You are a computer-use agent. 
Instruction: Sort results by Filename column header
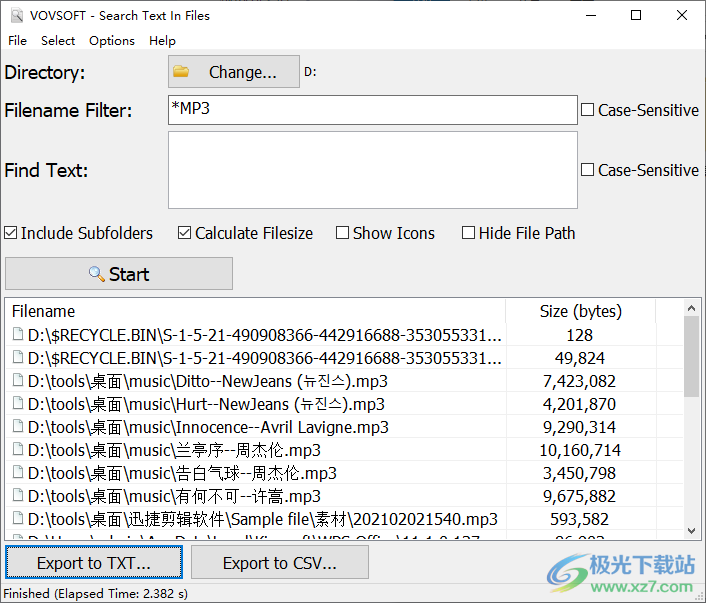[x=255, y=311]
